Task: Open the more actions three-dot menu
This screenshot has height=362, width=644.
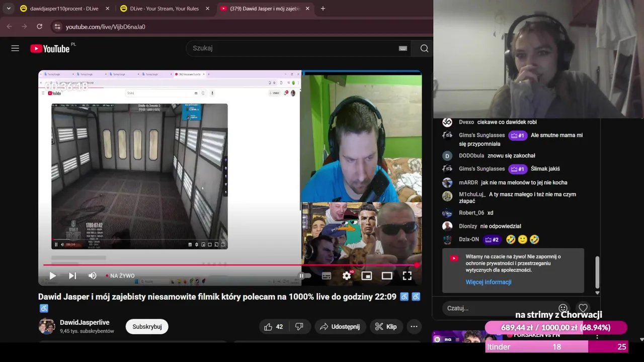Action: pos(414,327)
